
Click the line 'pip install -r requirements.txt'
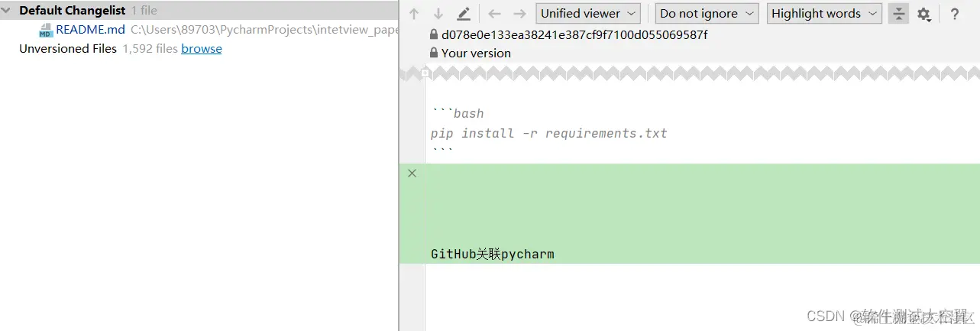pos(549,133)
